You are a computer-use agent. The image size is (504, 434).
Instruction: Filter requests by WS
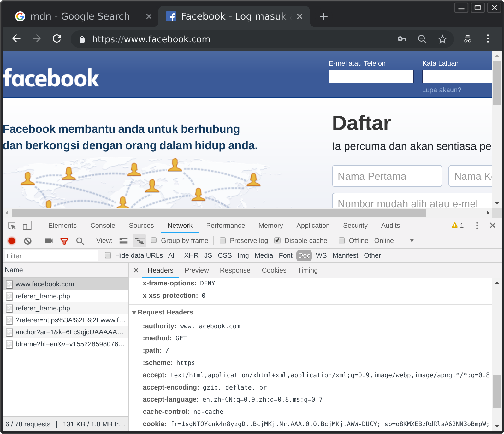coord(321,255)
